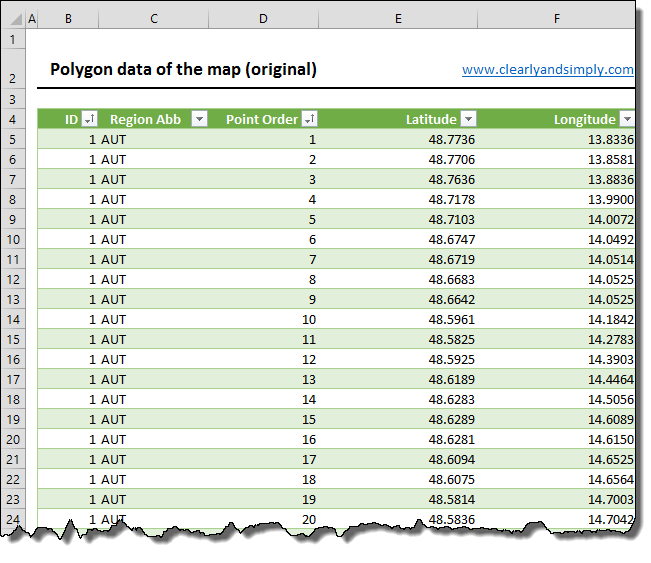Viewport: 651px width, 563px height.
Task: Select row 3 header
Action: pos(13,99)
